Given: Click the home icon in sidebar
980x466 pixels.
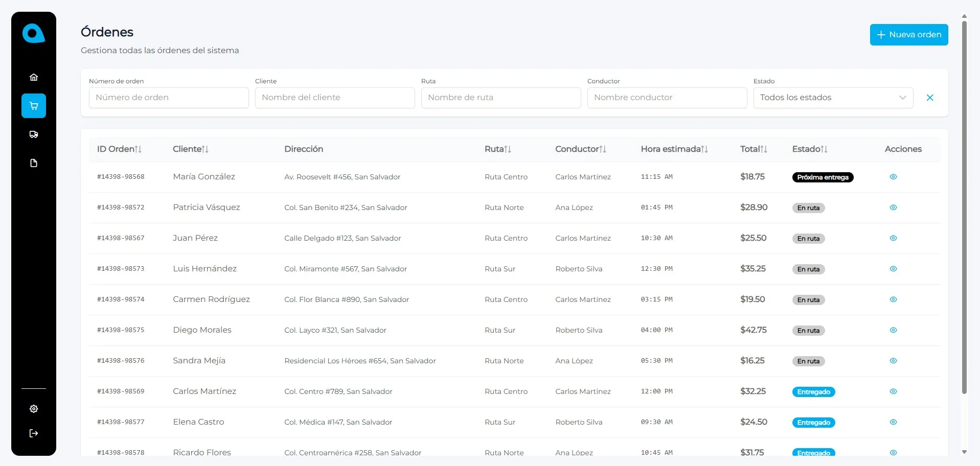Looking at the screenshot, I should click(x=34, y=77).
